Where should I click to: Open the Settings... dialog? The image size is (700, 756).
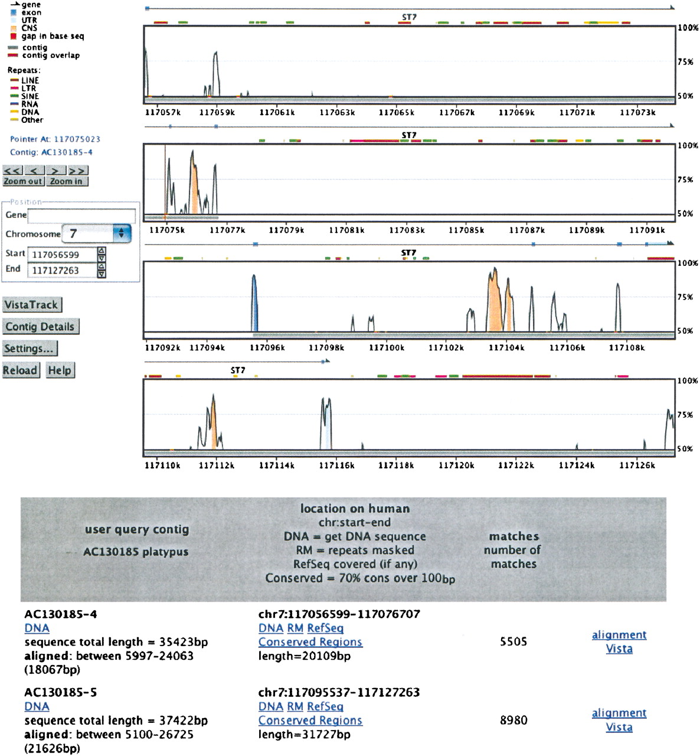point(30,348)
